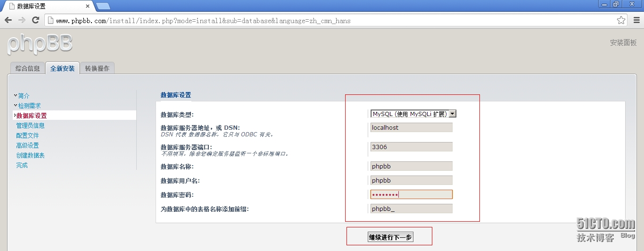Close the 数据库设置 browser tab
The width and height of the screenshot is (644, 251).
tap(89, 6)
